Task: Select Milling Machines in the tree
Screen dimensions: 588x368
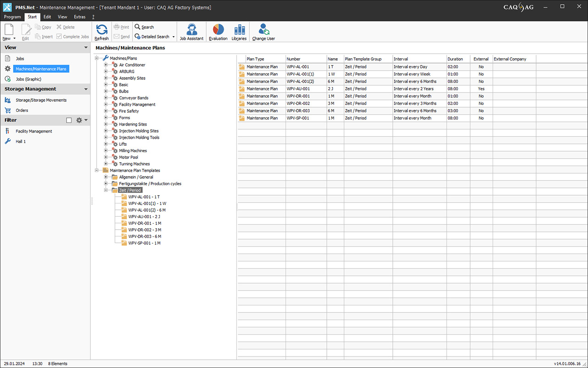Action: 133,151
